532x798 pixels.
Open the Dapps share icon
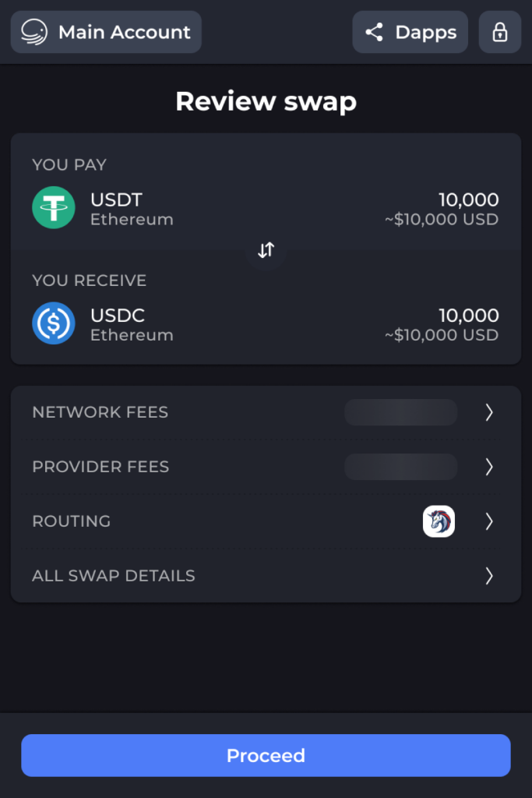pos(374,32)
